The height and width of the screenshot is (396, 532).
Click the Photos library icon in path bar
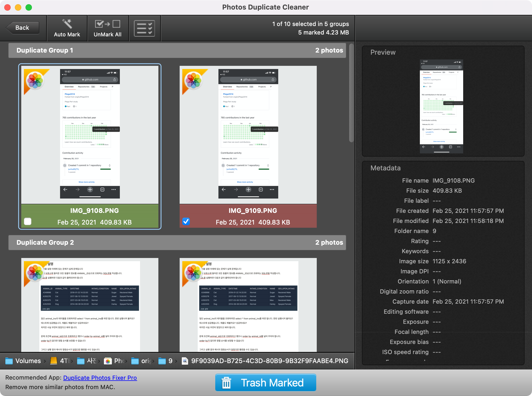[108, 361]
